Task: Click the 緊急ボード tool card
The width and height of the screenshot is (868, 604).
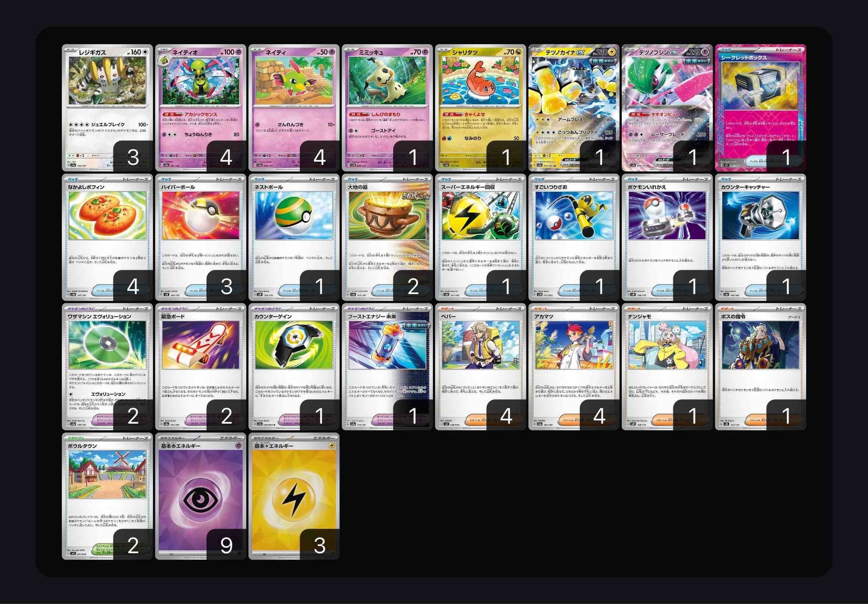Action: coord(201,367)
